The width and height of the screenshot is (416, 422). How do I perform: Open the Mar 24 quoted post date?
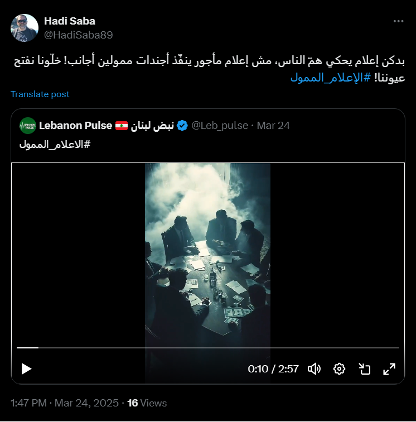[273, 126]
